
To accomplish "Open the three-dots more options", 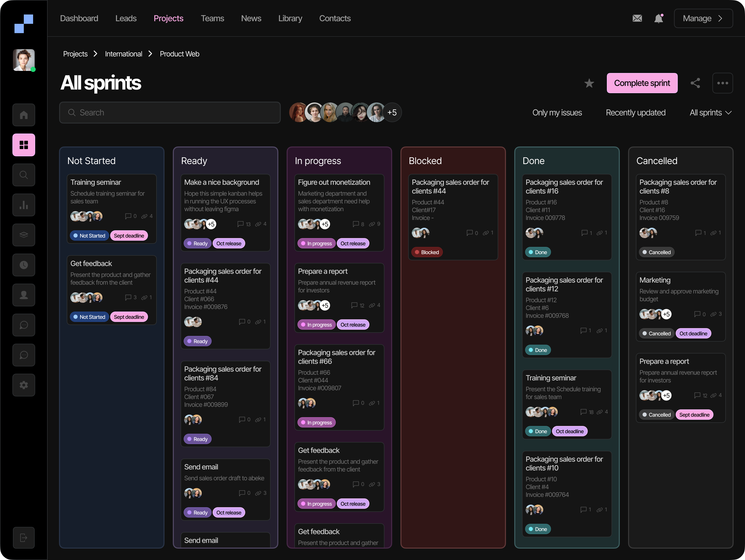I will 722,83.
